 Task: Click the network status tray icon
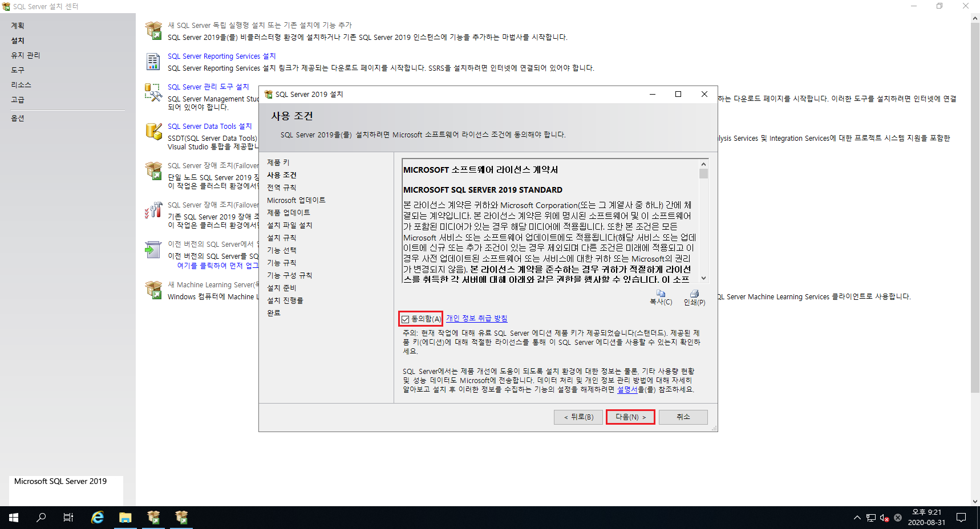click(x=871, y=518)
